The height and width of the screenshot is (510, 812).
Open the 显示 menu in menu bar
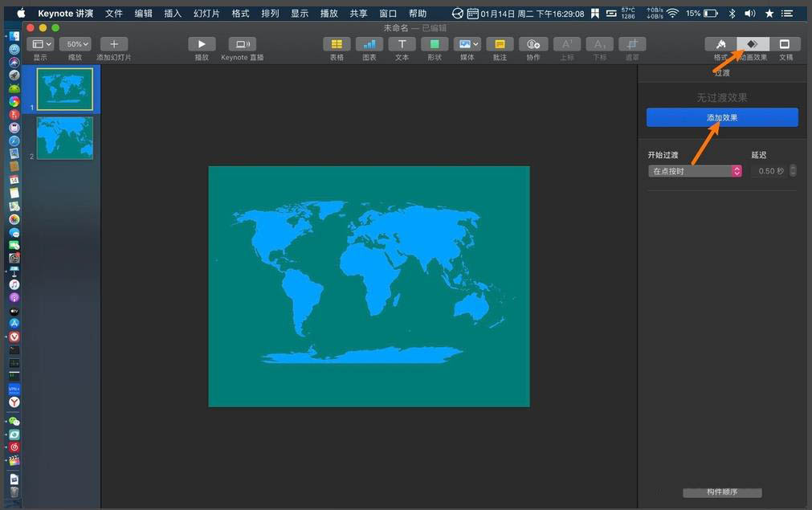(x=300, y=14)
